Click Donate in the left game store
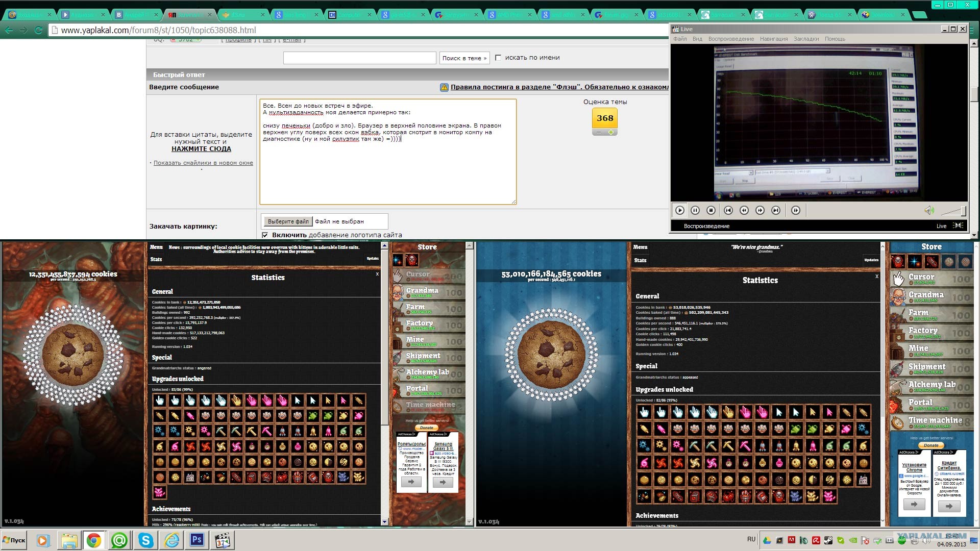 427,428
